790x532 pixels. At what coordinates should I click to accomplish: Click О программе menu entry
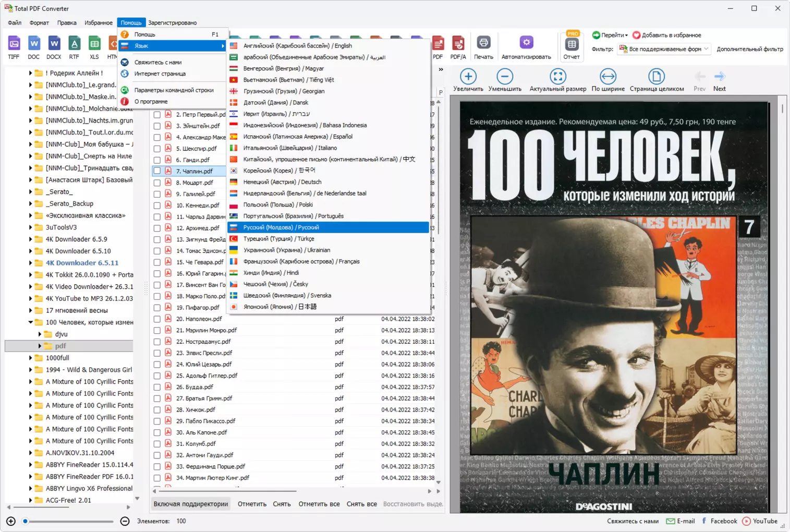point(172,102)
